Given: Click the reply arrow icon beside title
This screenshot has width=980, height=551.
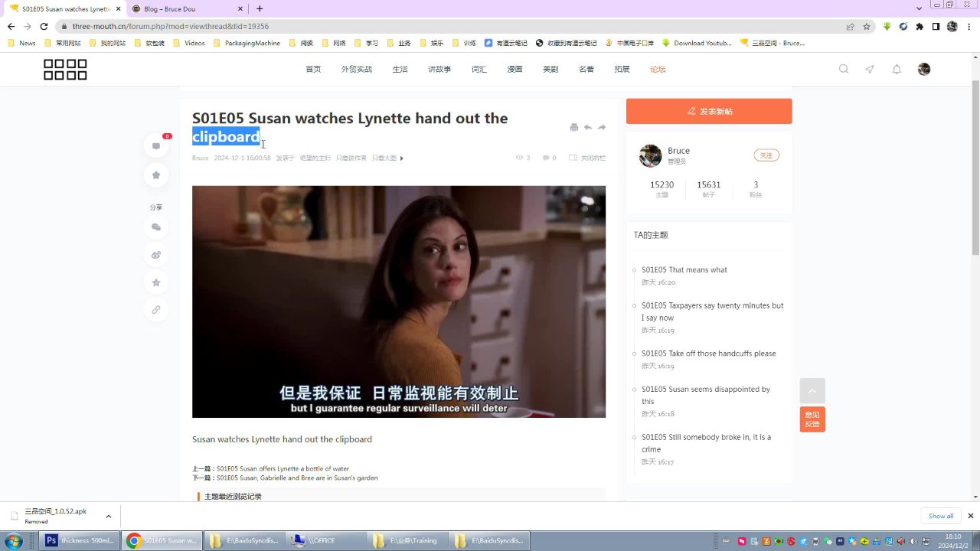Looking at the screenshot, I should (588, 127).
